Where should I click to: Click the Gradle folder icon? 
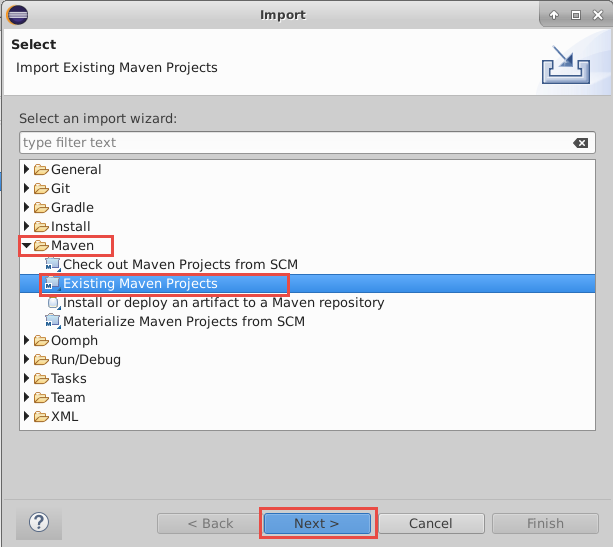(x=41, y=208)
